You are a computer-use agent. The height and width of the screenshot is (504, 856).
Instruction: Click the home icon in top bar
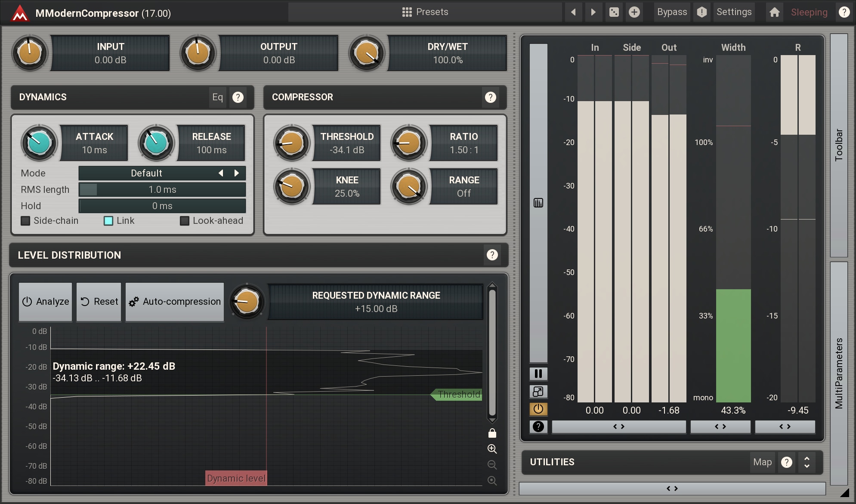coord(774,12)
